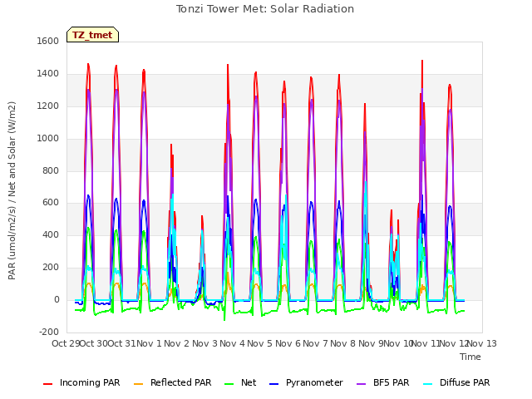Click the blue Pyranometer legend swatch

click(274, 384)
